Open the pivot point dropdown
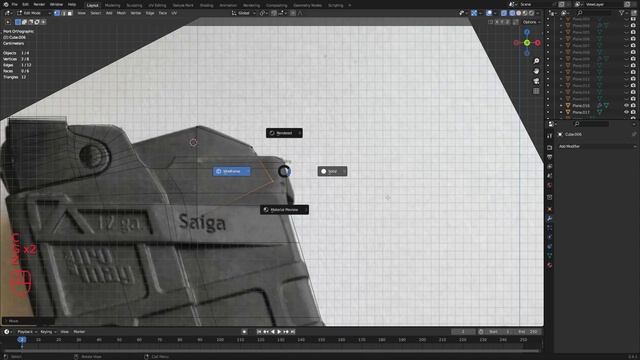 pyautogui.click(x=264, y=13)
